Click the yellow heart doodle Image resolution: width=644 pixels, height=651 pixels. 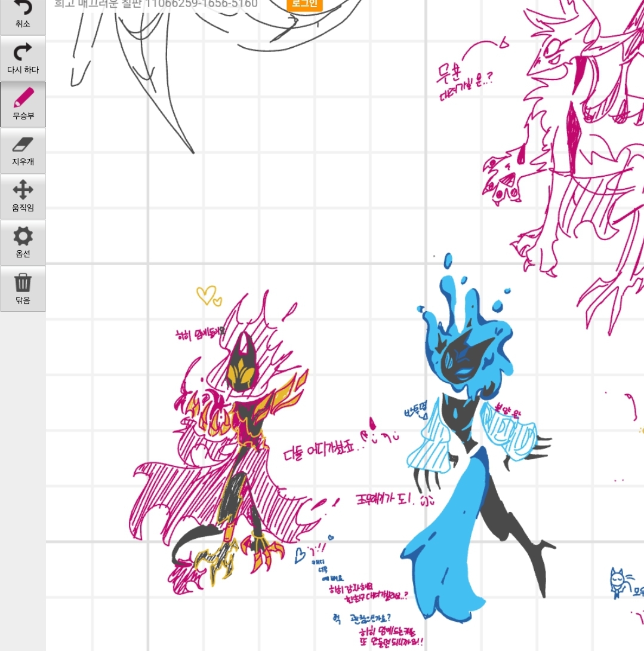coord(207,296)
